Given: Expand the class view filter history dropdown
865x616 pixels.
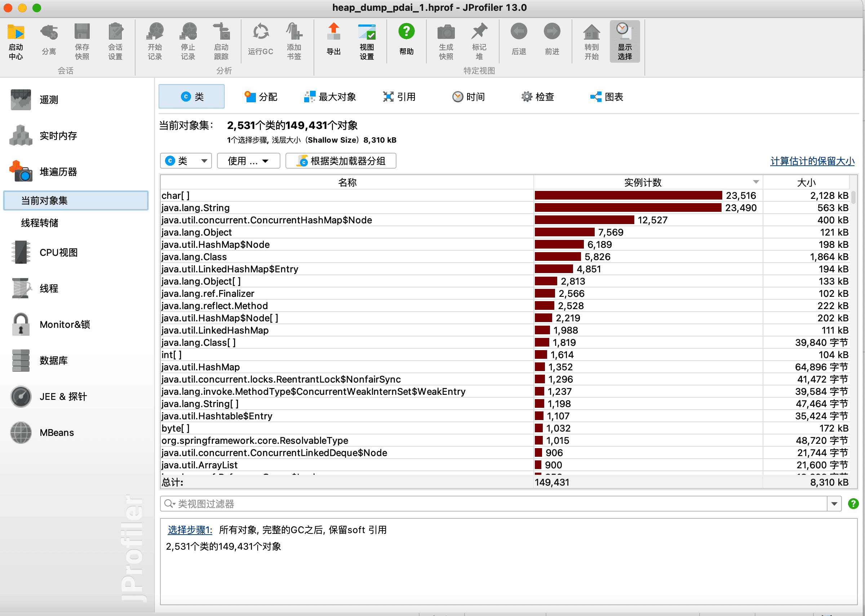Looking at the screenshot, I should (x=834, y=504).
